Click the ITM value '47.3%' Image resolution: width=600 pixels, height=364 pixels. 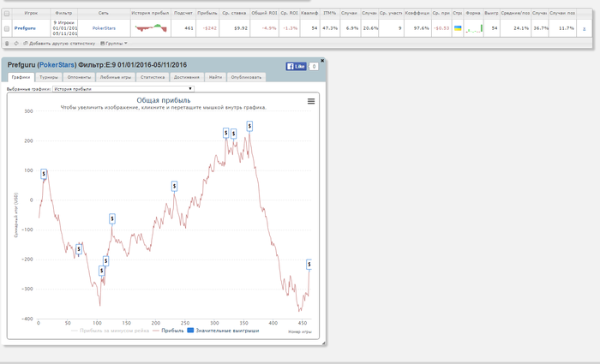pos(330,28)
